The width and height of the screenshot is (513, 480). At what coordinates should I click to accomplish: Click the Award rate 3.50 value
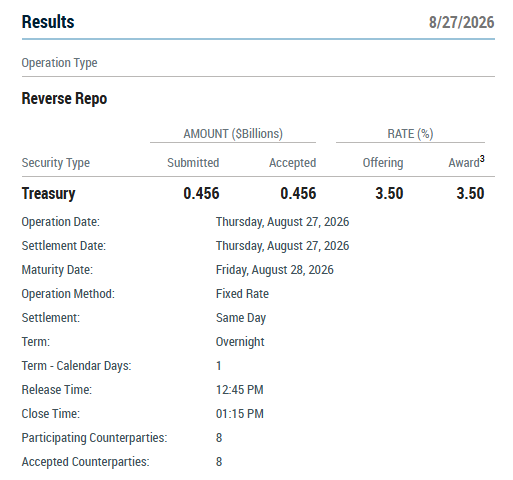pos(470,193)
